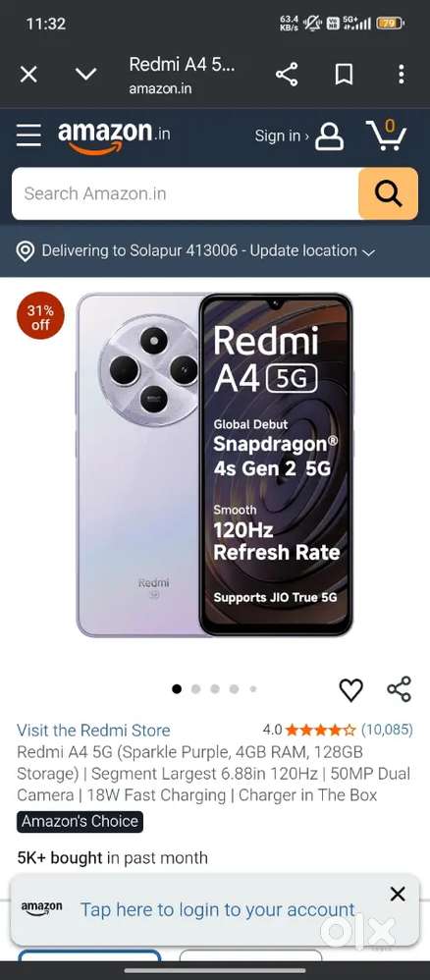The width and height of the screenshot is (430, 980).
Task: Tap the yellow search magnifier button
Action: tap(388, 193)
